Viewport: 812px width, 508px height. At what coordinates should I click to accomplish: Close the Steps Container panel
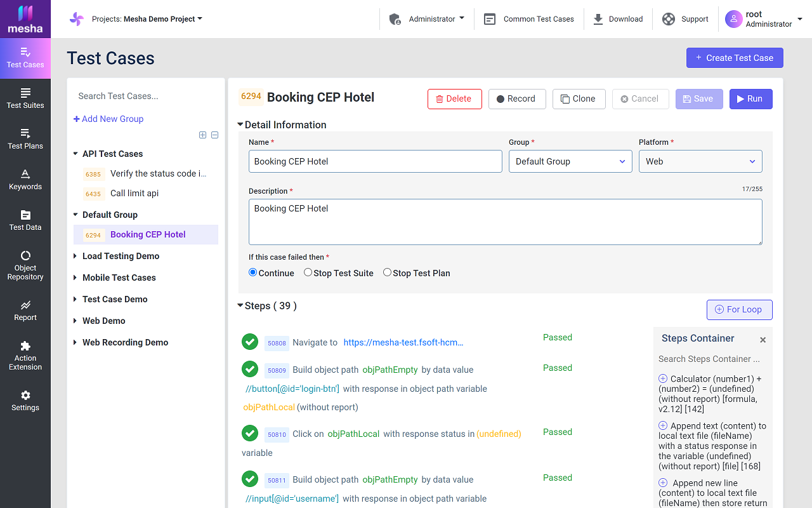coord(763,340)
